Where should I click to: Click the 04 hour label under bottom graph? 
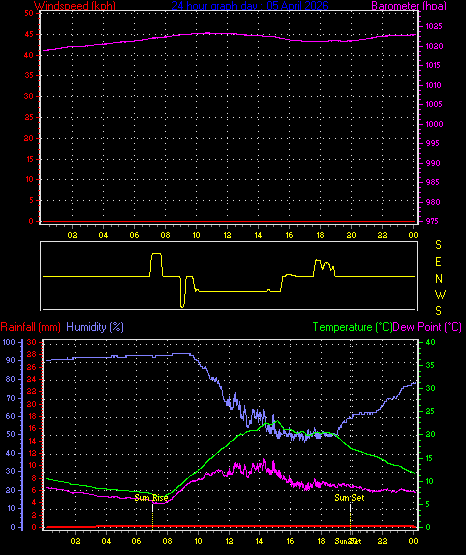106,541
